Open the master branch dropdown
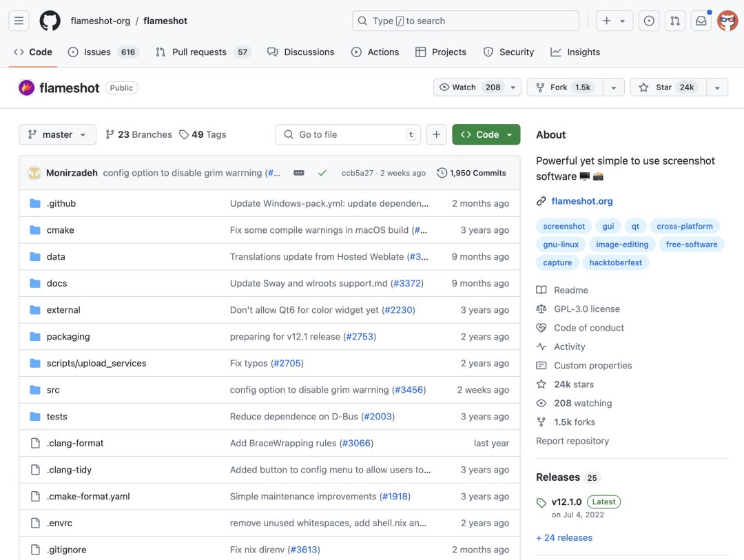 click(x=57, y=134)
